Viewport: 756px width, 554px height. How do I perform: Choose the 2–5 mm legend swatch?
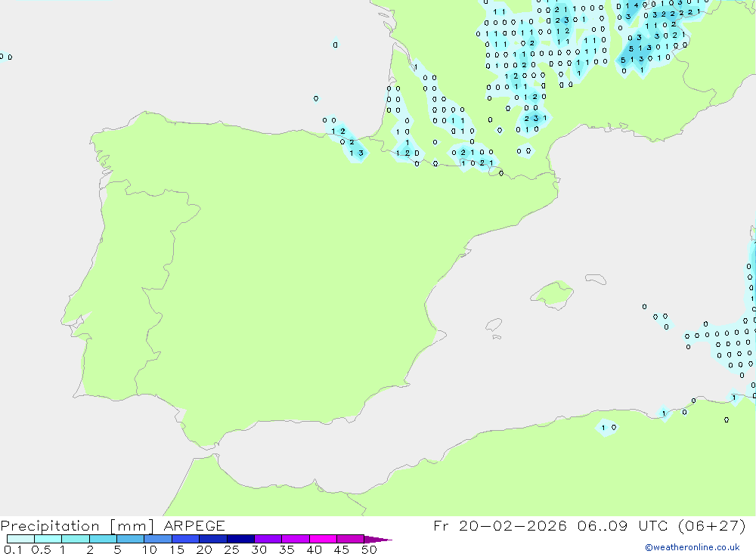point(103,539)
